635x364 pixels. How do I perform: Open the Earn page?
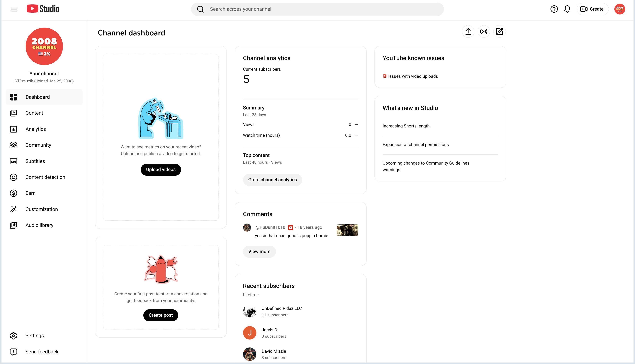pyautogui.click(x=44, y=193)
